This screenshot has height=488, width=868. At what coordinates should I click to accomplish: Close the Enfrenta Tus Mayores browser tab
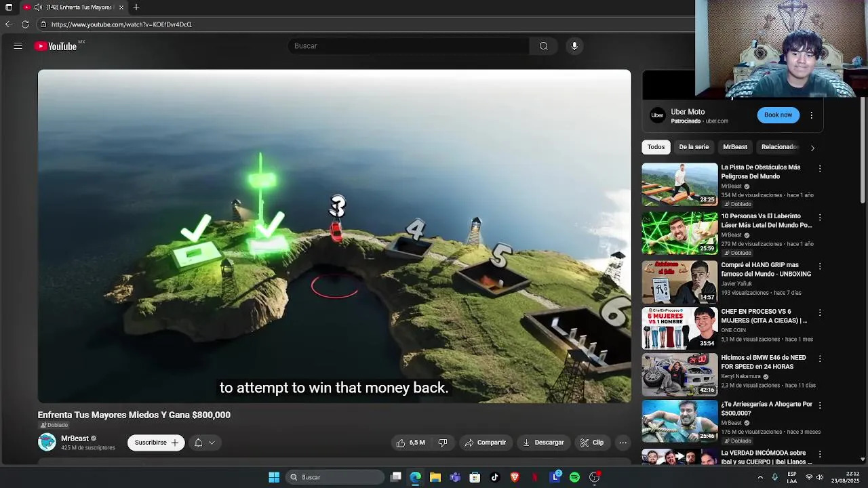(x=121, y=7)
